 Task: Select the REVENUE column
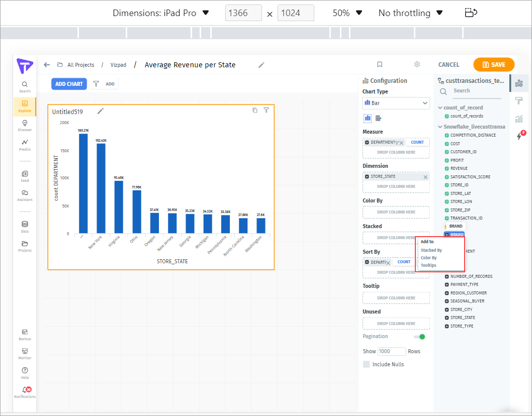coord(459,168)
